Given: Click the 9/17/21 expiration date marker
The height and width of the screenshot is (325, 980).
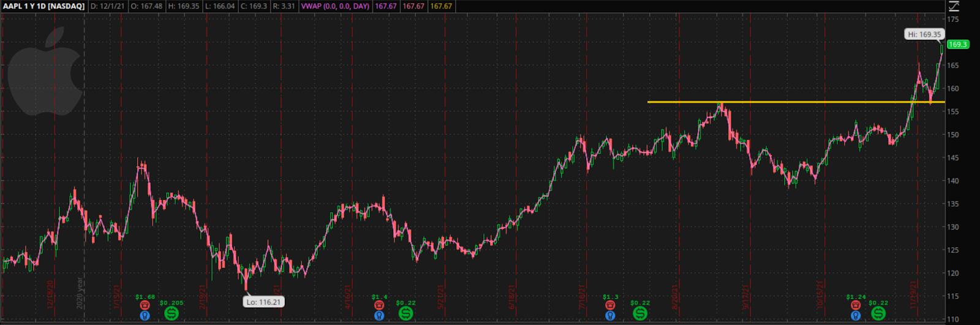Looking at the screenshot, I should tap(746, 296).
